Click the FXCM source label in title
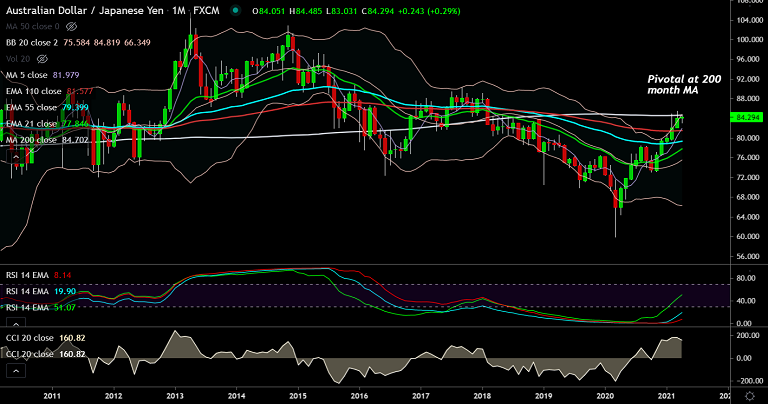Viewport: 768px width, 404px height. tap(206, 10)
